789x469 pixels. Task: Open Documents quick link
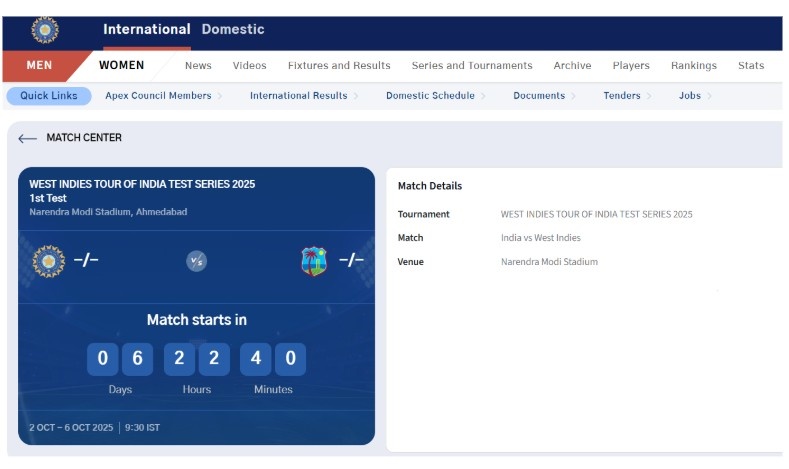[x=539, y=96]
